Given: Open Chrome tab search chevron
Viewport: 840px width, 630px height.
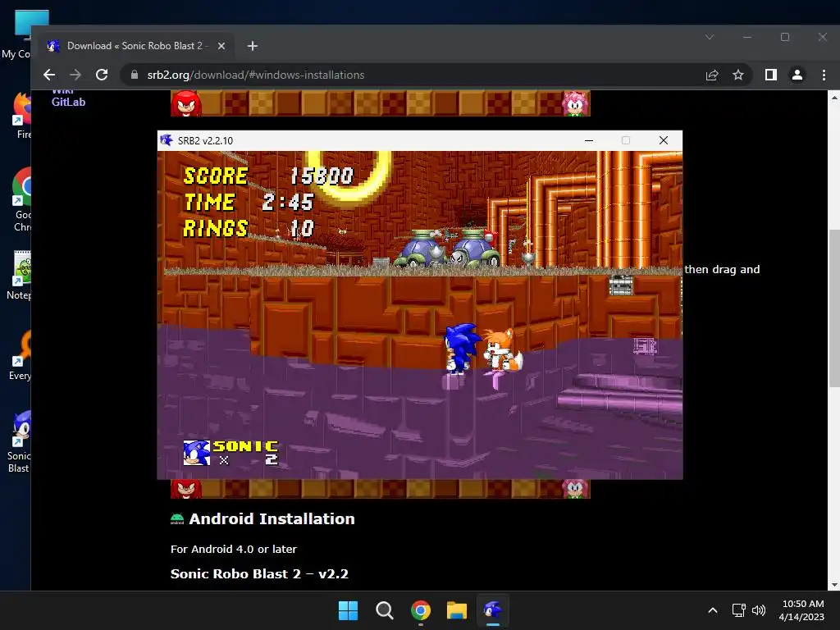Looking at the screenshot, I should [x=710, y=37].
